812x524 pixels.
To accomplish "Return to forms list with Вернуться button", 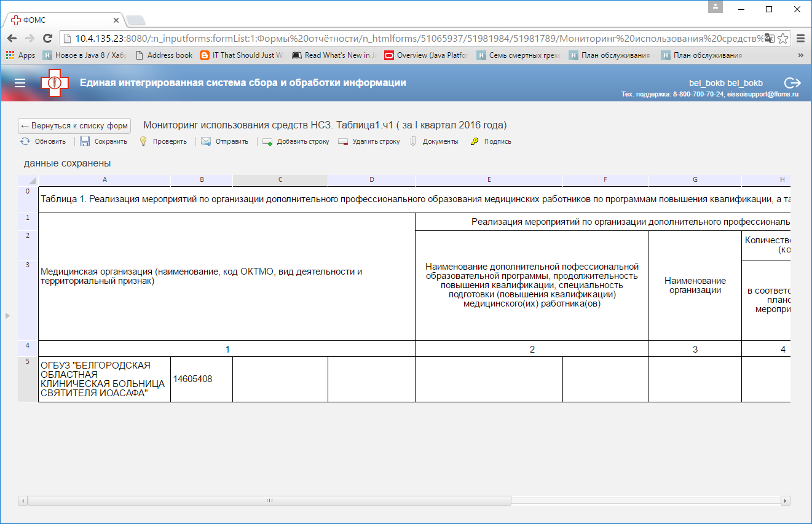I will coord(74,125).
